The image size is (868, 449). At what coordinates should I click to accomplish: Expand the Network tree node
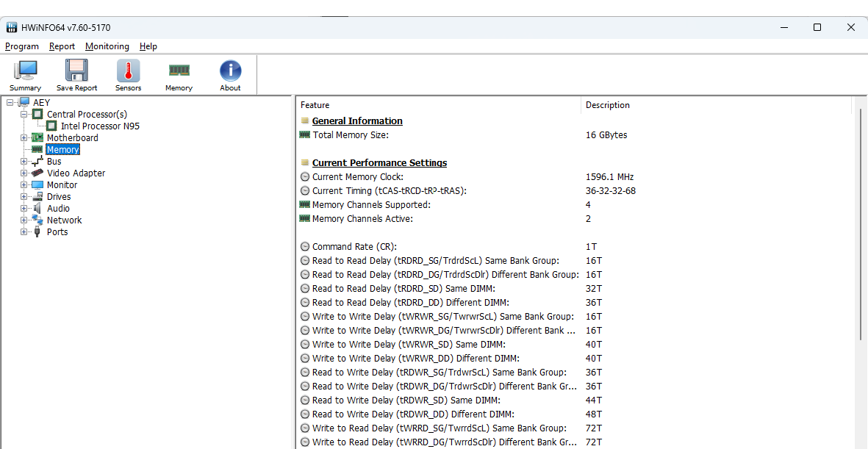point(24,220)
